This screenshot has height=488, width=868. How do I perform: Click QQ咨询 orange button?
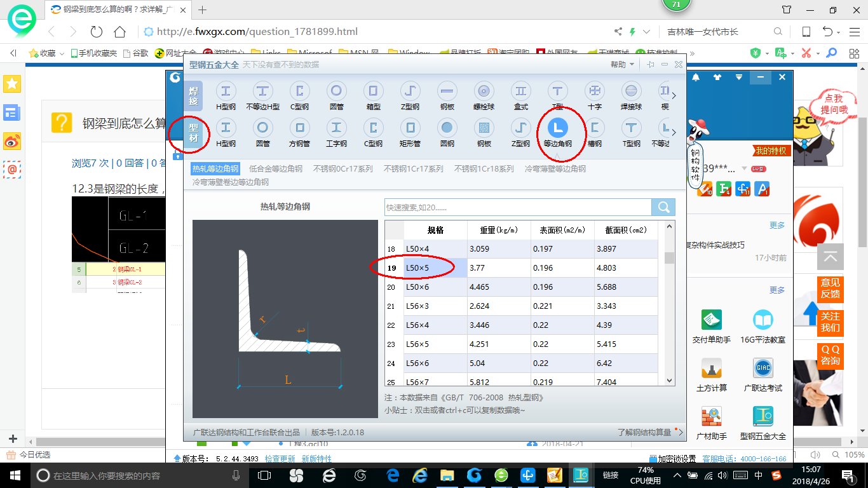pos(830,355)
